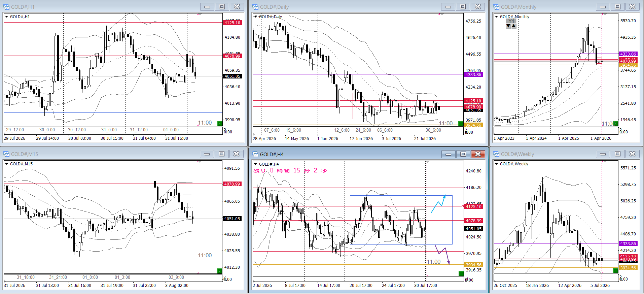Viewport: 644px width, 294px height.
Task: Click the '20 Jul 17:00' date on H4 time axis
Action: tap(361, 286)
